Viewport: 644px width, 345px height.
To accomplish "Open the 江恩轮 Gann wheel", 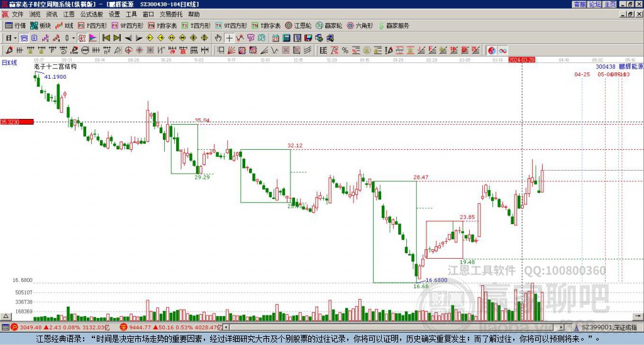I will coord(298,25).
